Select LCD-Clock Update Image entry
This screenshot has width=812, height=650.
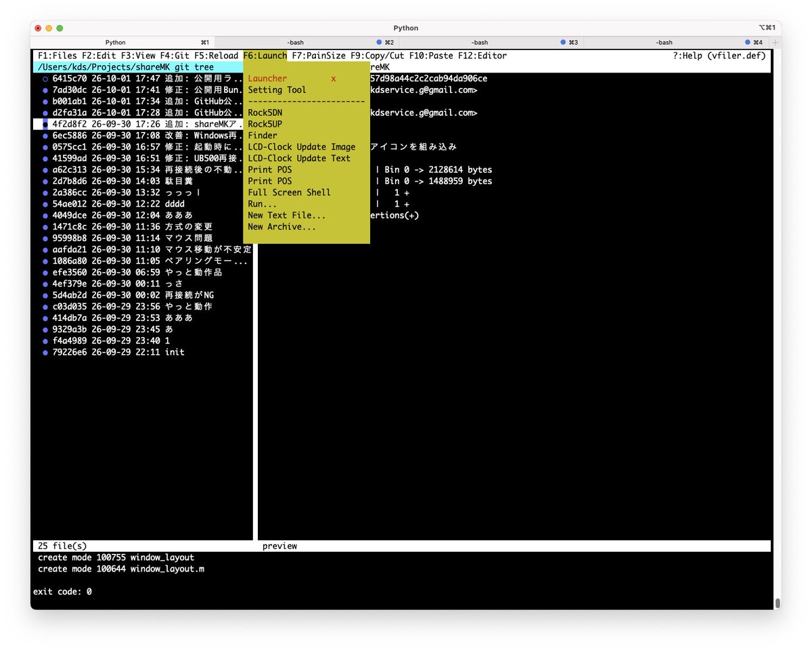click(x=302, y=147)
